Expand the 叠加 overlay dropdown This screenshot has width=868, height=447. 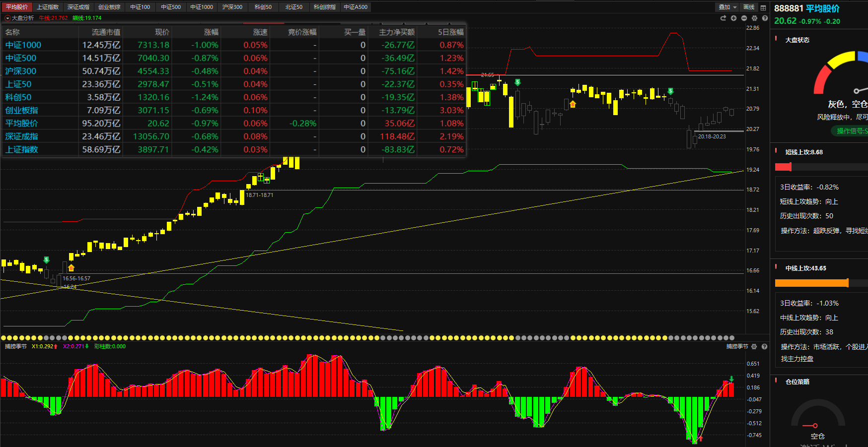[727, 7]
